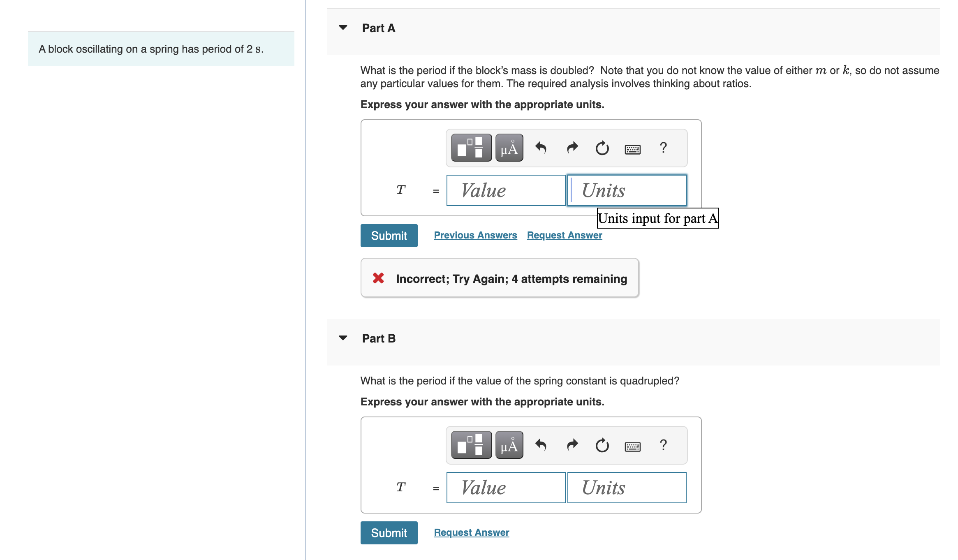Open Greek symbols menu in Part A
The image size is (958, 560).
click(509, 148)
